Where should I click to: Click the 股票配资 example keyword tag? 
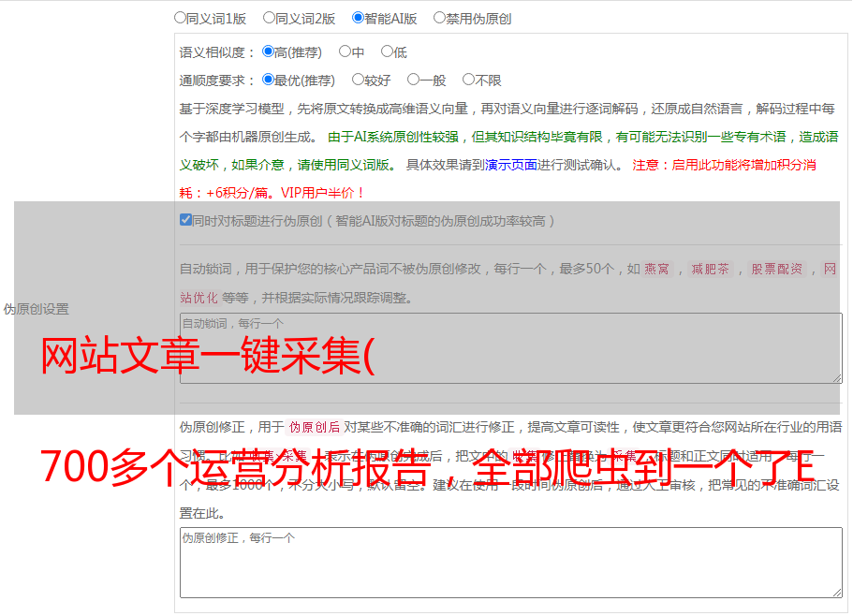777,269
